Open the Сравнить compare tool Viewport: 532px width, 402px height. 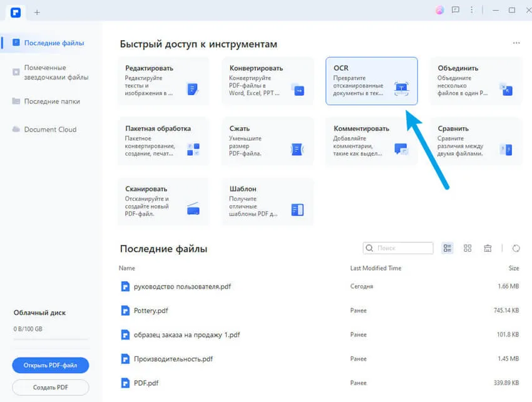click(475, 141)
